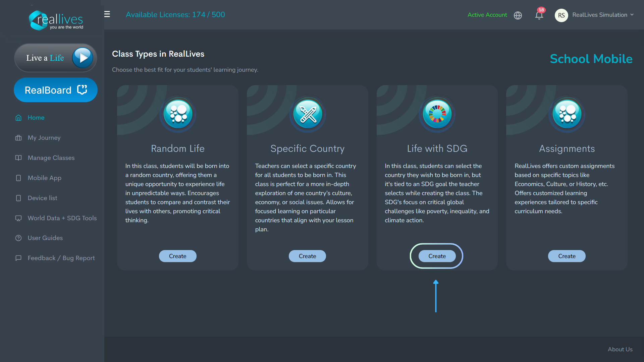This screenshot has width=644, height=362.
Task: Click the Feedback chat bubble icon
Action: pos(18,258)
